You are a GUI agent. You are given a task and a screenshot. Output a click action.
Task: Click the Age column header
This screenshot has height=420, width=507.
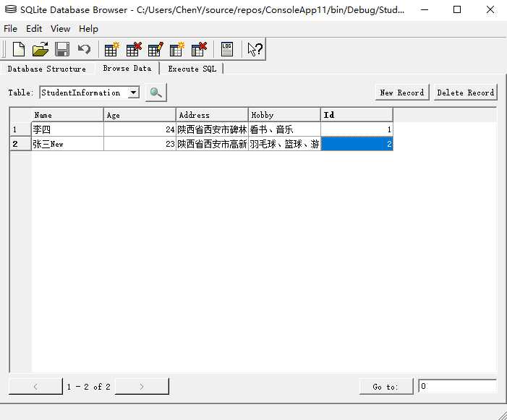point(140,115)
